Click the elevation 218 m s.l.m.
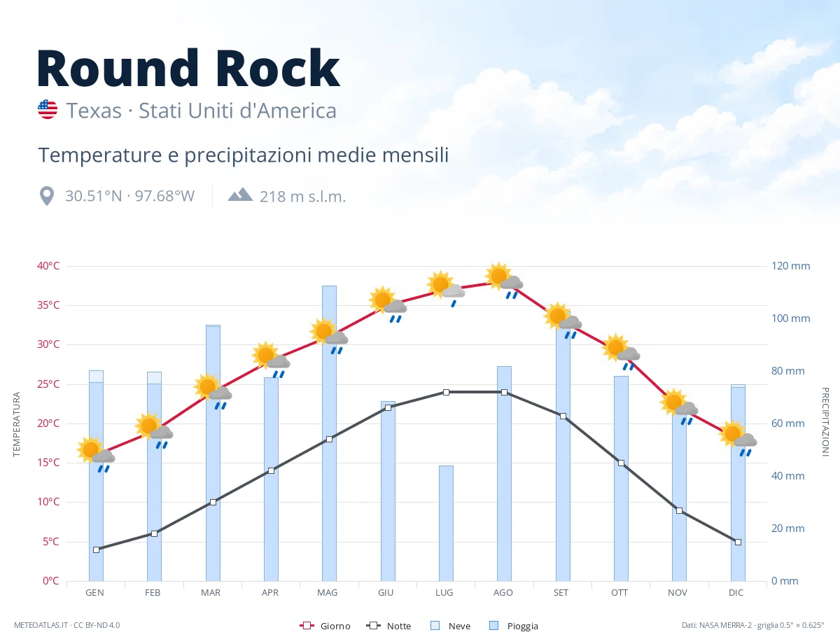Viewport: 840px width, 644px height. click(x=303, y=197)
